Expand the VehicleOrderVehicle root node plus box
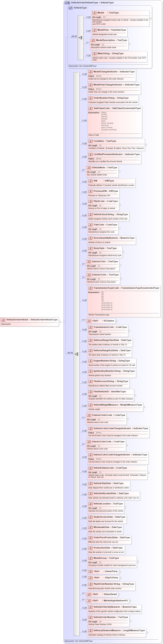 60,322
